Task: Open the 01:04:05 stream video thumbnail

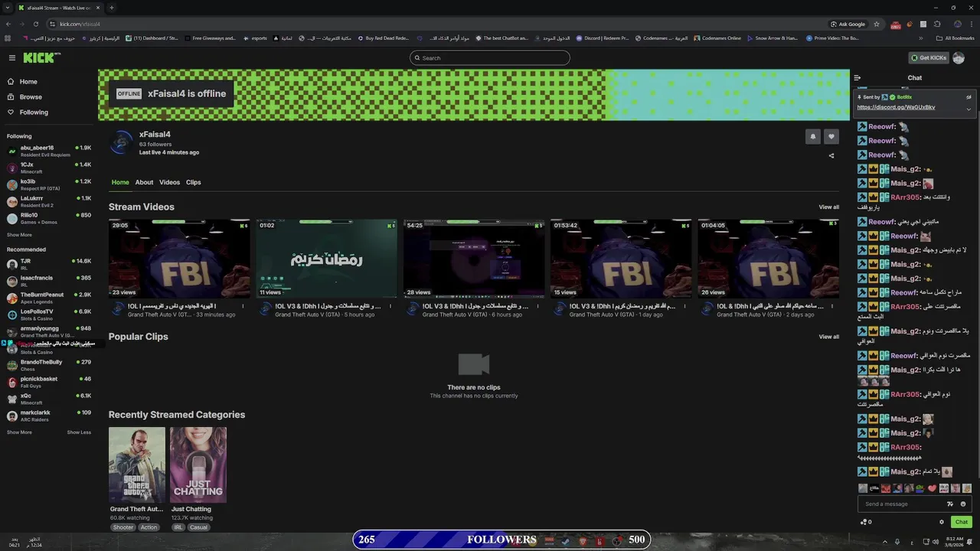Action: click(768, 259)
